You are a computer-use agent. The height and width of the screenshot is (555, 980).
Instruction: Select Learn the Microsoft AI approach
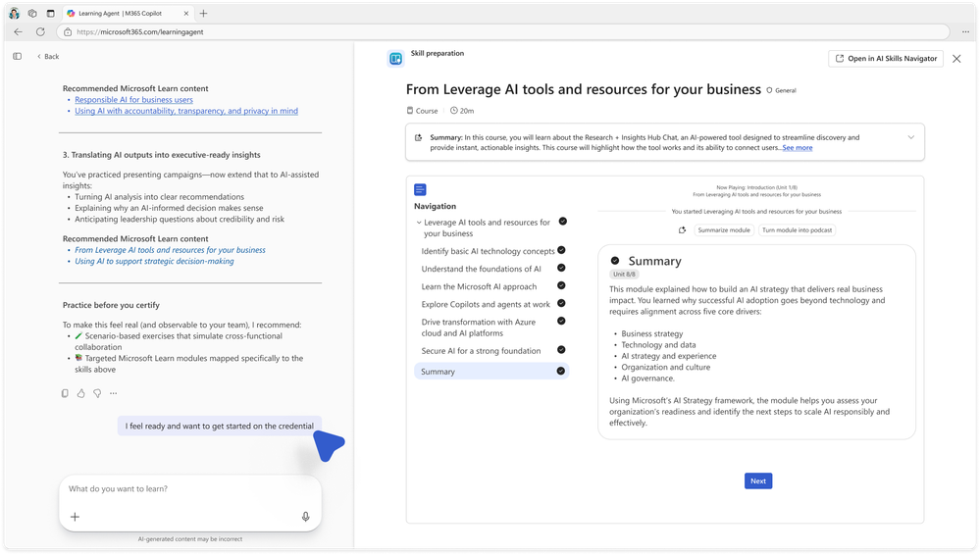coord(479,287)
